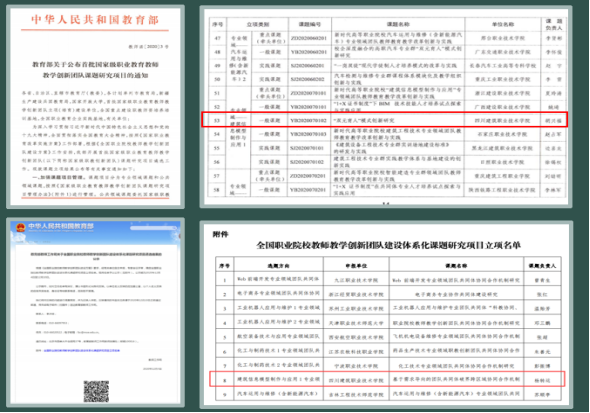
Task: Click 四川建筑职业技术学院 in bottom table row 8
Action: pyautogui.click(x=356, y=380)
